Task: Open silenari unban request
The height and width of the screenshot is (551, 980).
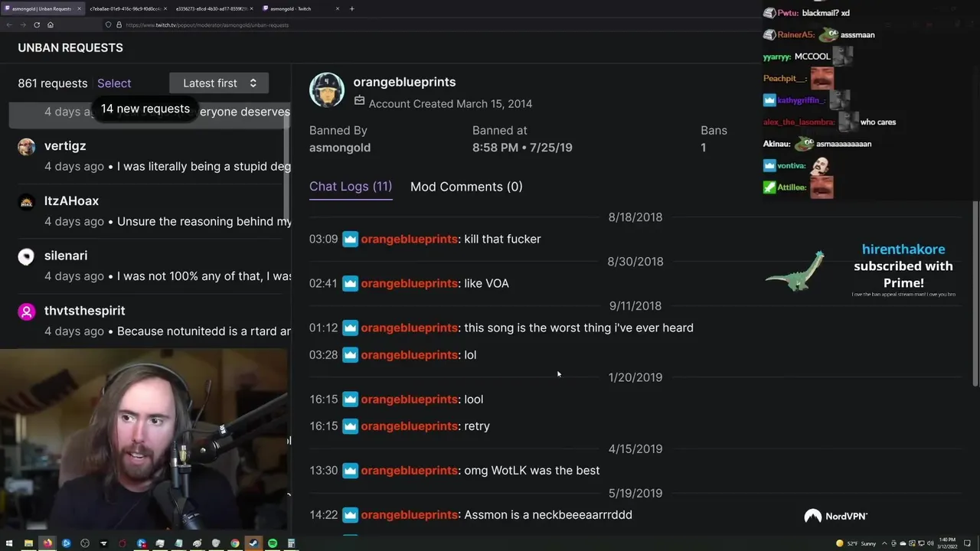Action: pos(150,266)
